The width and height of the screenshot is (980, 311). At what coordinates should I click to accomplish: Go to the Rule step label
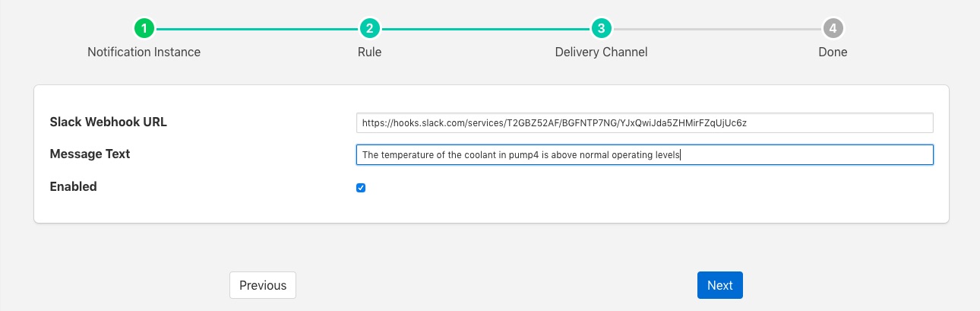coord(369,52)
